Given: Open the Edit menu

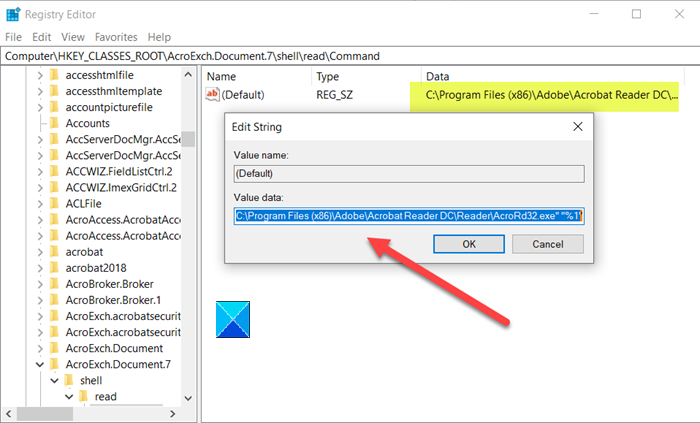Looking at the screenshot, I should (42, 37).
